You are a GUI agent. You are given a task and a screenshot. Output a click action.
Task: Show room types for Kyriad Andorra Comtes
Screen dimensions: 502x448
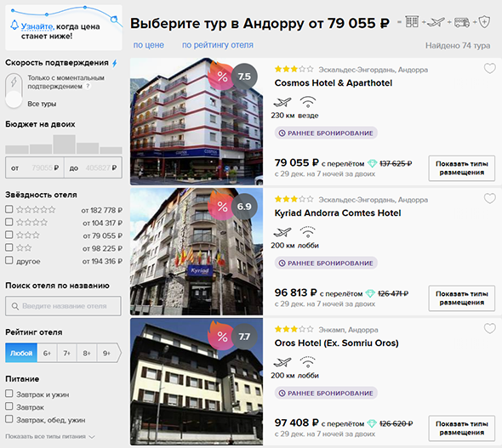pyautogui.click(x=462, y=298)
